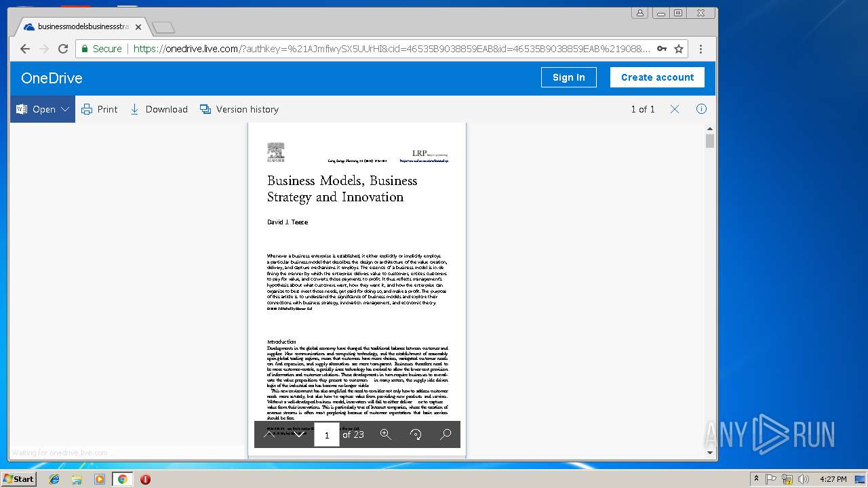
Task: Show file details info icon
Action: [702, 109]
